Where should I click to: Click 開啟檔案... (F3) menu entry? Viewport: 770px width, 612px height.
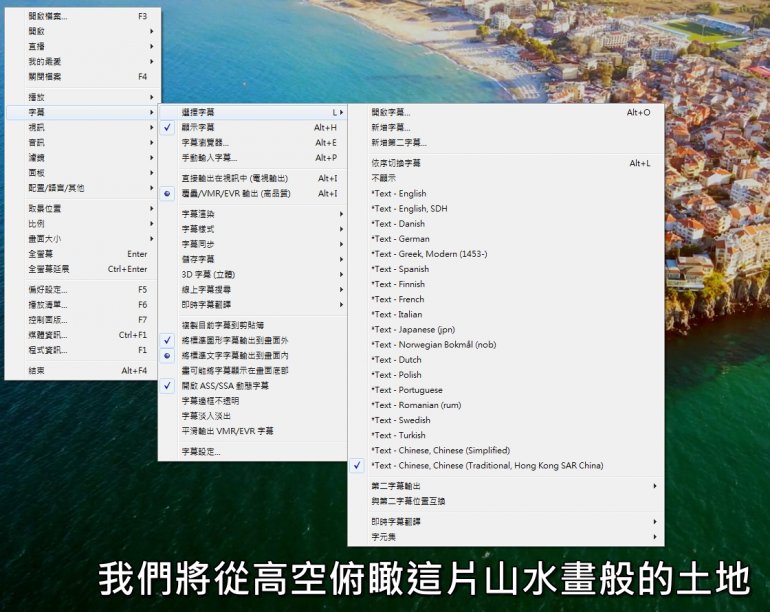[82, 16]
